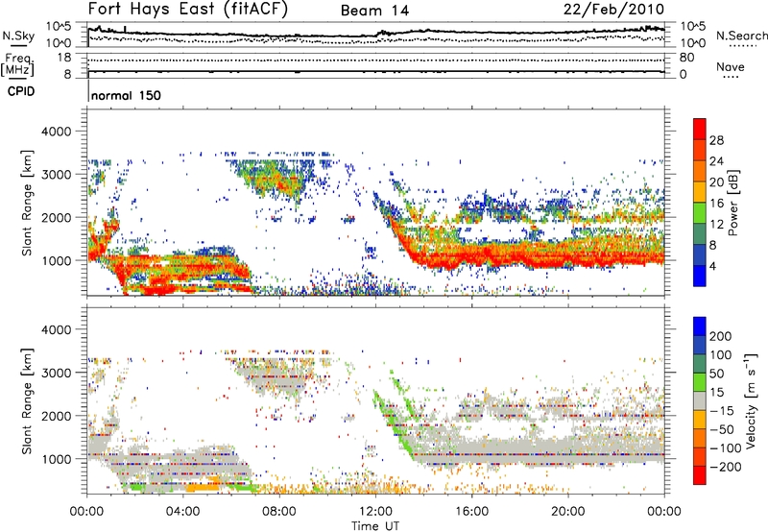Click the "Slant Range [km]" label of the power panel

click(x=28, y=203)
